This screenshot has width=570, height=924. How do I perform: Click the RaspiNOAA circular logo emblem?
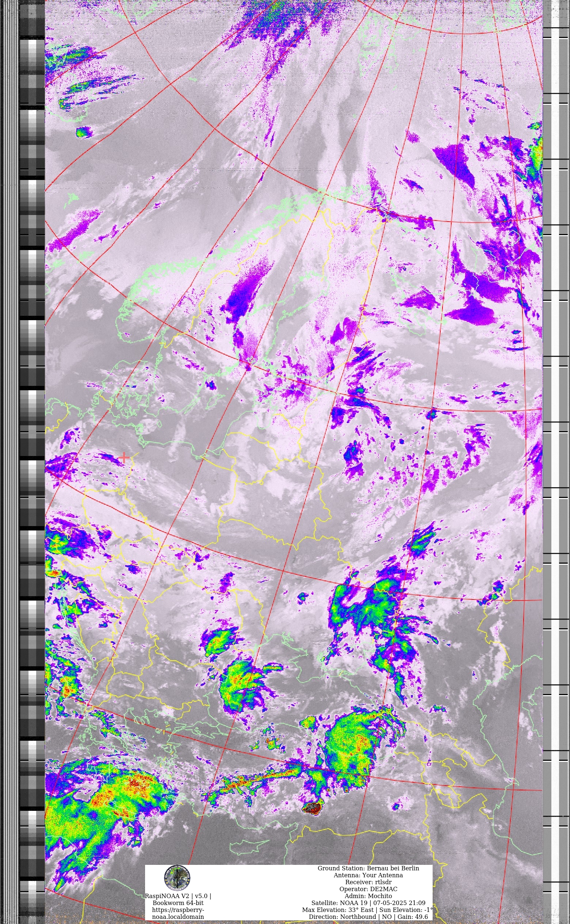(177, 878)
